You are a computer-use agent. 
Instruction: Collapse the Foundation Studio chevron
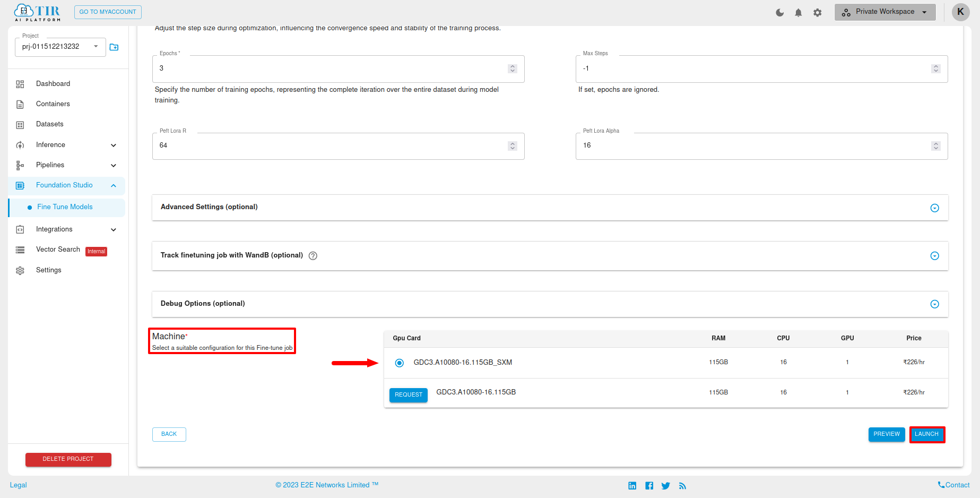coord(114,185)
